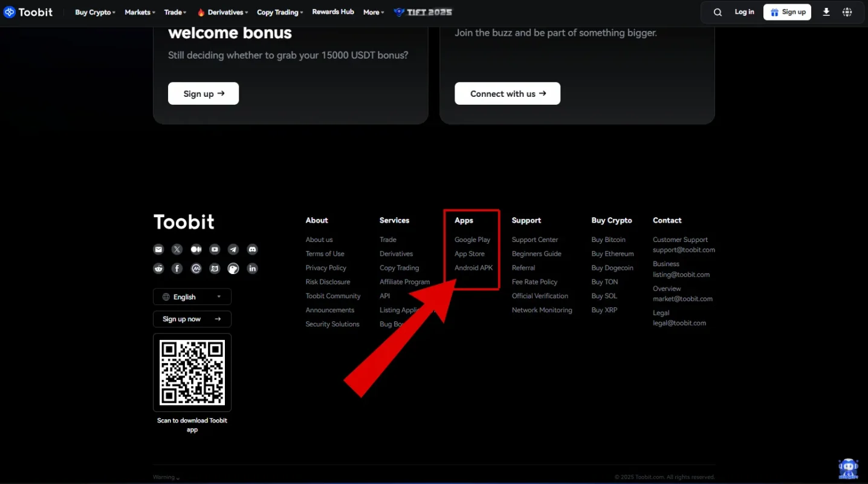The image size is (868, 484).
Task: Expand the More menu in header
Action: [374, 12]
